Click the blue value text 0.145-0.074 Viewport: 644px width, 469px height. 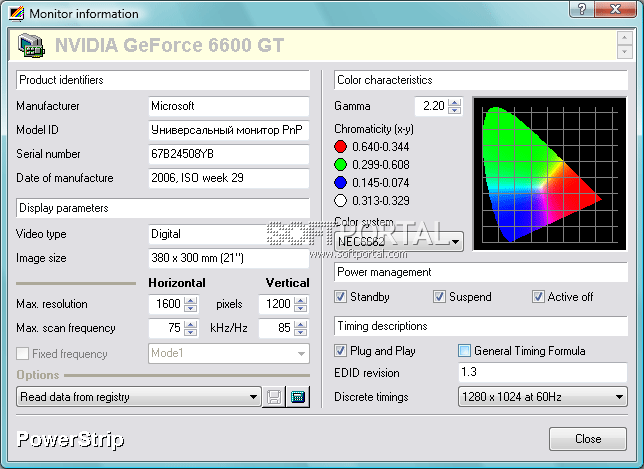click(381, 183)
